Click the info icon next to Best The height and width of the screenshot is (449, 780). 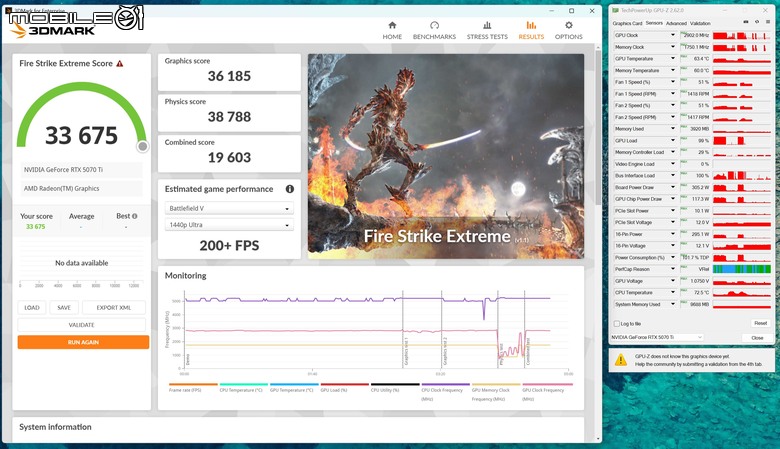pos(135,216)
